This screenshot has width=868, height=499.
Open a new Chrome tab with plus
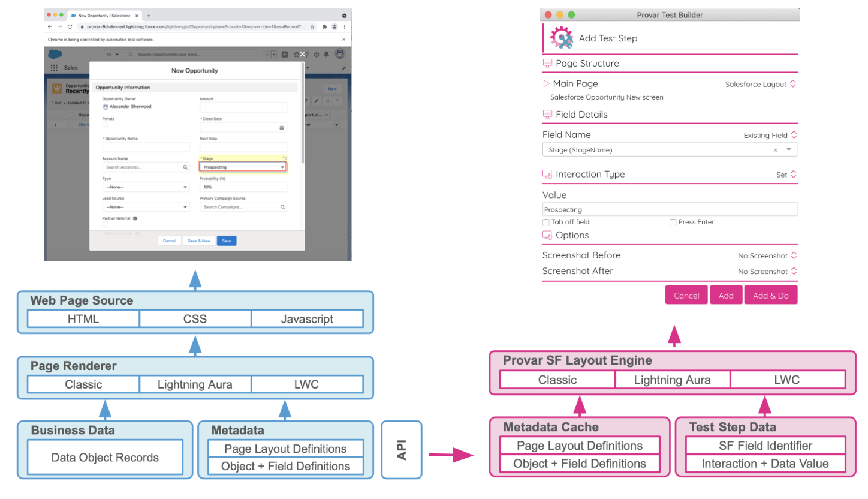(x=148, y=15)
